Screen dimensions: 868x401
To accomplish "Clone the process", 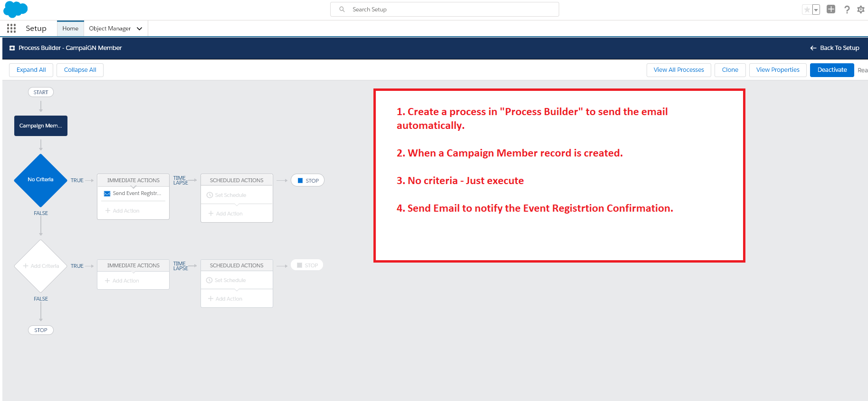I will click(x=730, y=70).
